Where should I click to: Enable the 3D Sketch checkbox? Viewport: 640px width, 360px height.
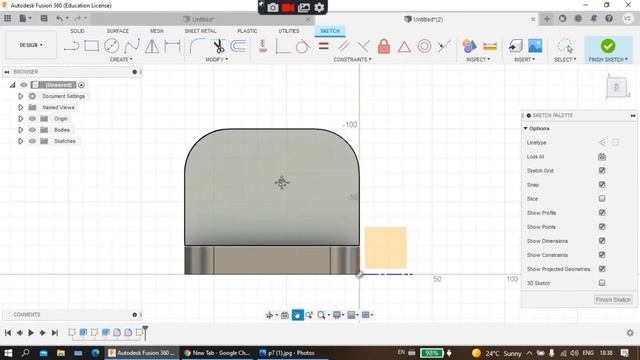point(602,283)
